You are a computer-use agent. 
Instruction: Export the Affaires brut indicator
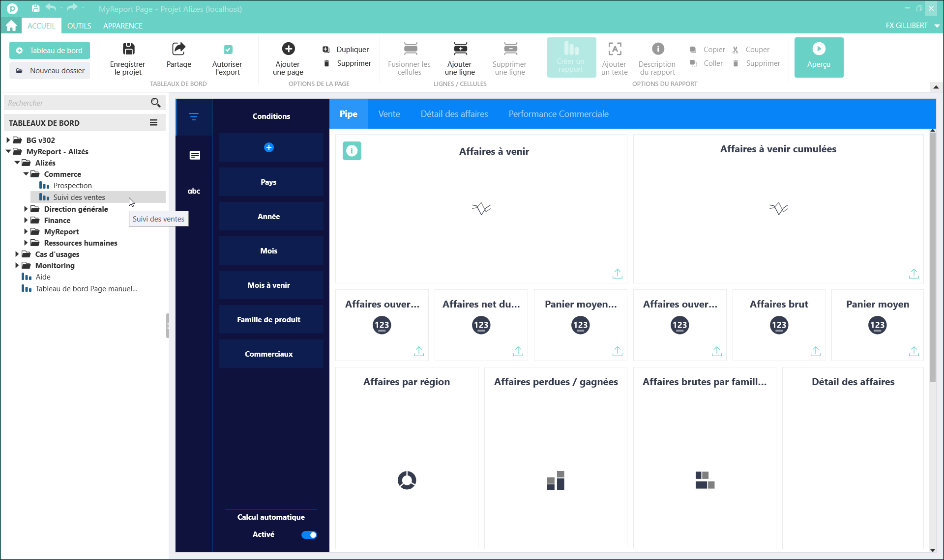(816, 351)
